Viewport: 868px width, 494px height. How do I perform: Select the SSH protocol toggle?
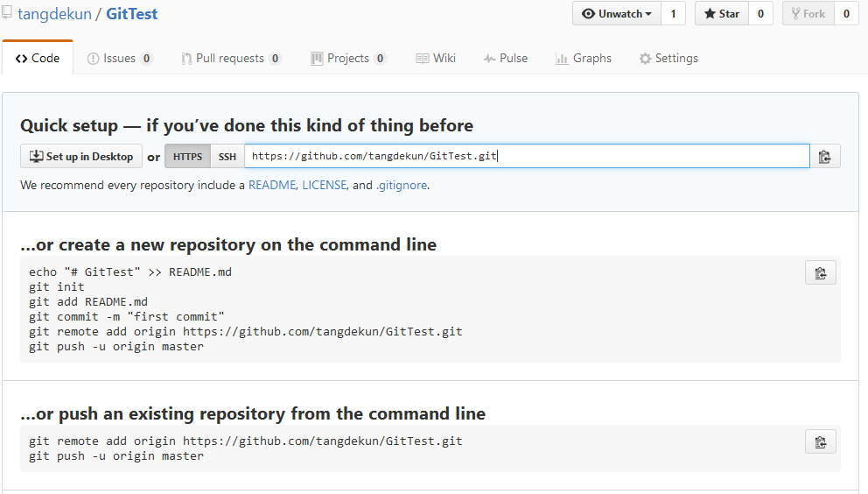coord(227,157)
